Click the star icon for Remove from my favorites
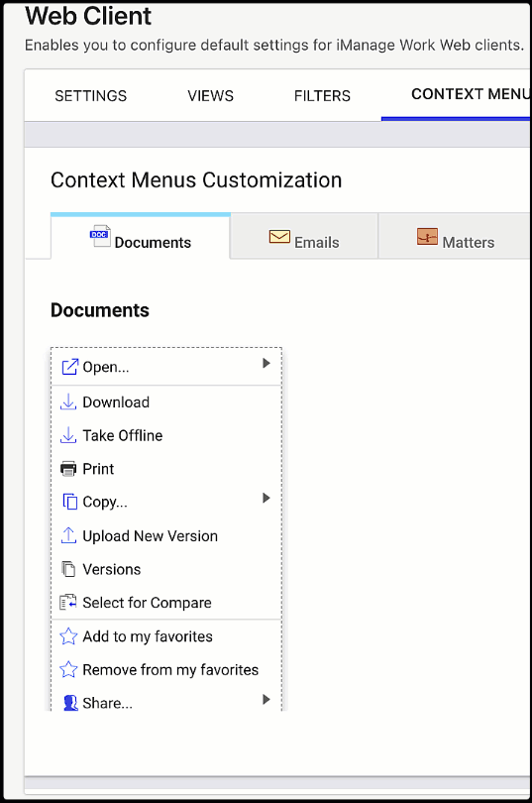The height and width of the screenshot is (803, 532). (68, 669)
